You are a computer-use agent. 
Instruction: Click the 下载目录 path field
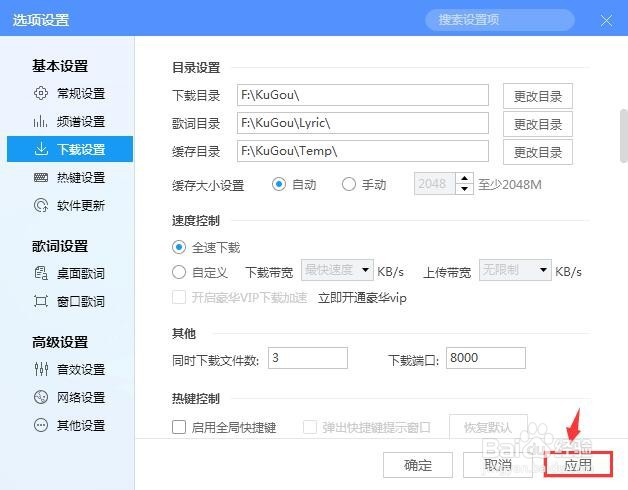click(x=362, y=95)
